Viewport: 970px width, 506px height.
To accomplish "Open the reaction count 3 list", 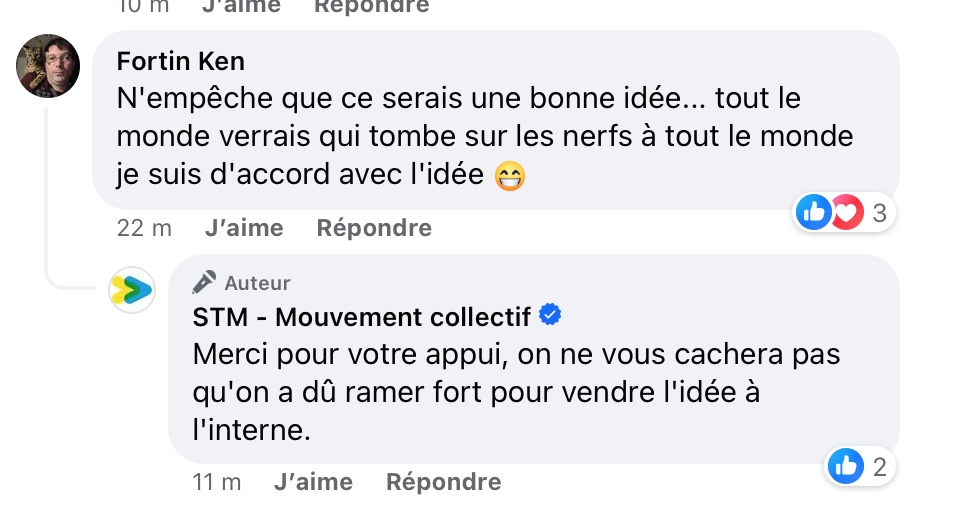I will (880, 213).
